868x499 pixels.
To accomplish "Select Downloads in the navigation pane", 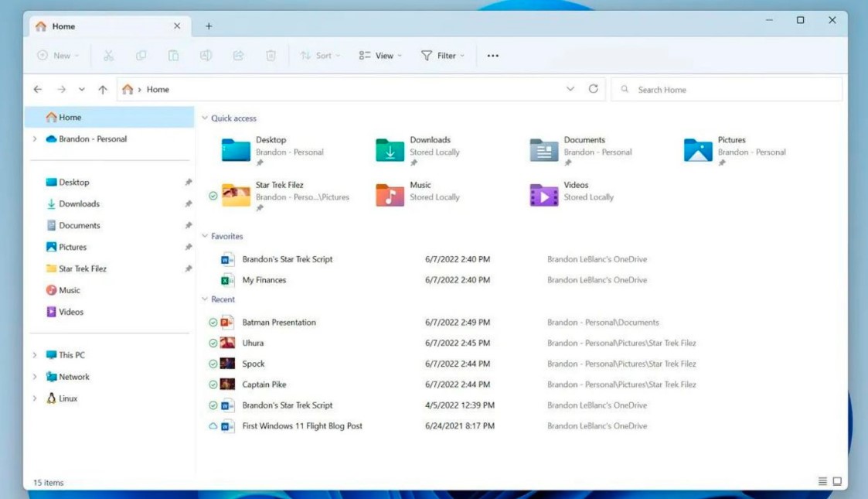I will (110, 203).
